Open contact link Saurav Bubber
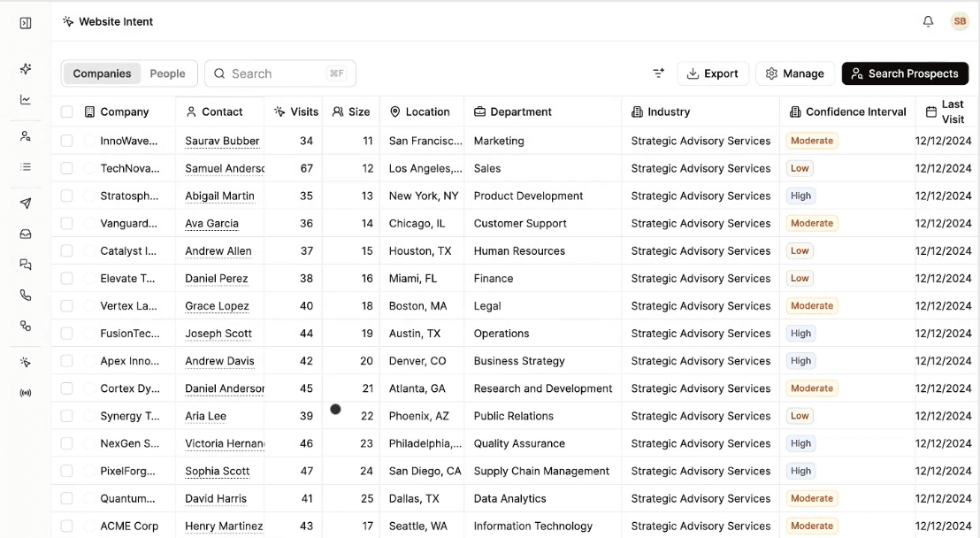 click(222, 141)
